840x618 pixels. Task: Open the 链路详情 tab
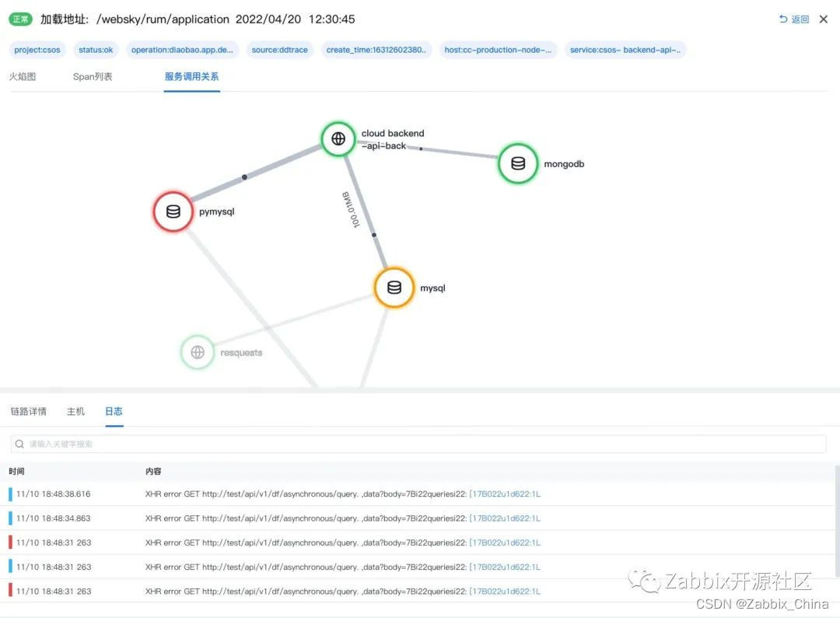coord(29,411)
